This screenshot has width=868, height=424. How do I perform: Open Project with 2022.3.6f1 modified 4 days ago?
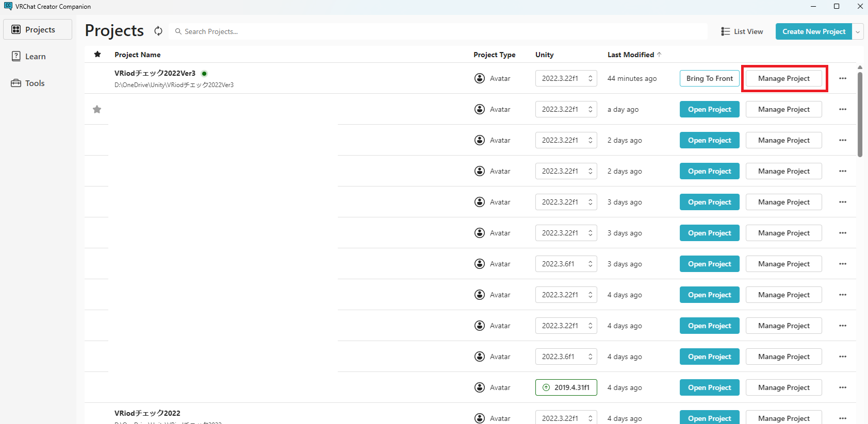click(x=709, y=357)
